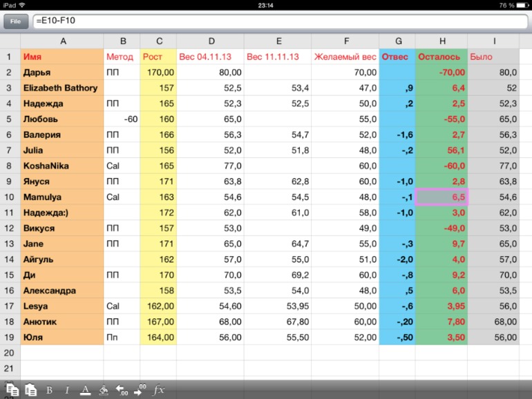
Task: Select the name cell 'Януся'
Action: tap(62, 182)
